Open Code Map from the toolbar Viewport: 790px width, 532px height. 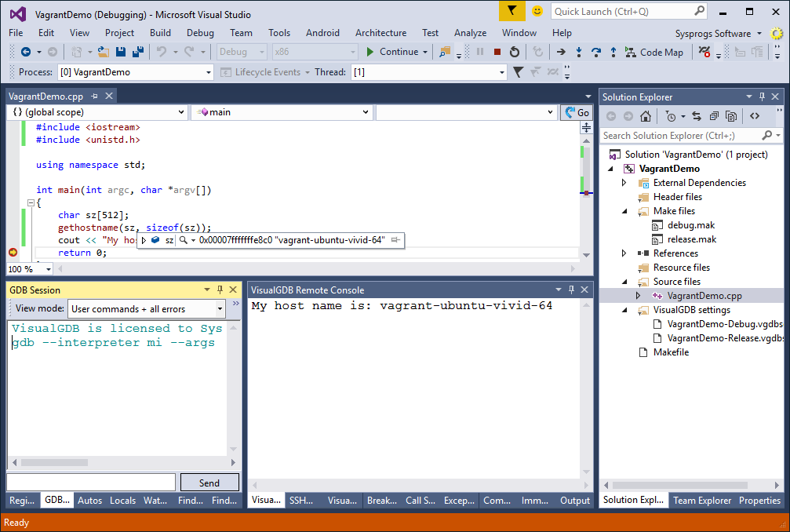tap(654, 52)
